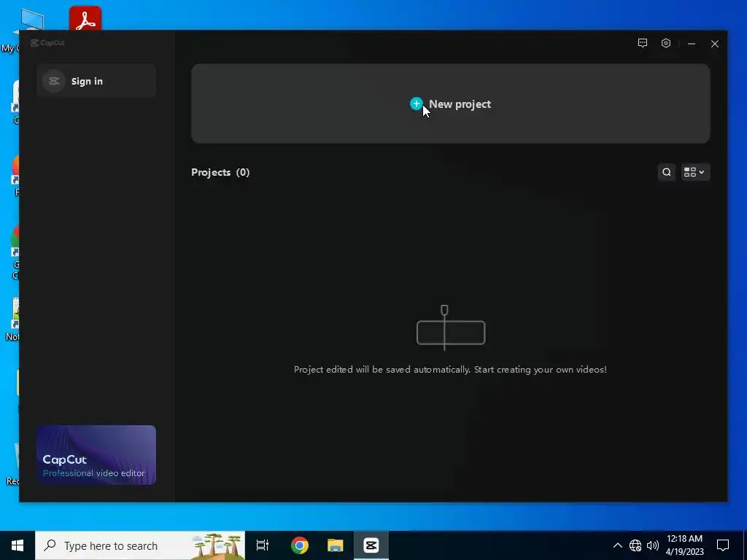The image size is (747, 560).
Task: Open the CapCut feedback message icon
Action: (642, 43)
